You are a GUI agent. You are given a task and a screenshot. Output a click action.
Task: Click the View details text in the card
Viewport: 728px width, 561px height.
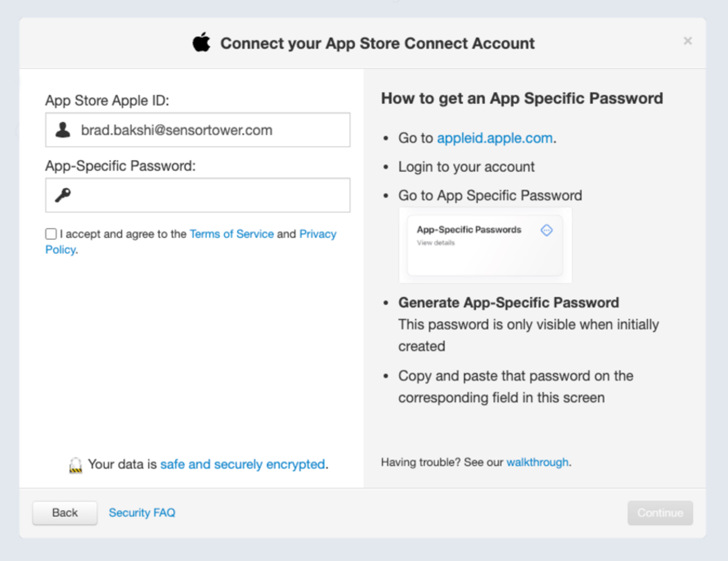pos(436,243)
